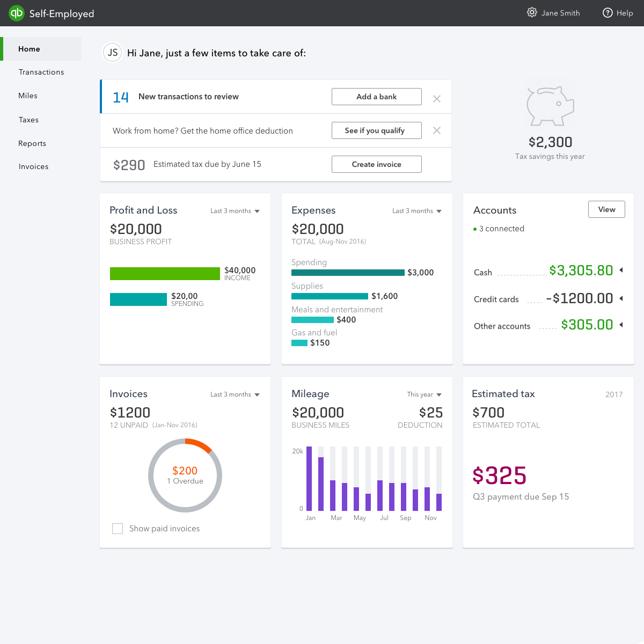Open Invoices in sidebar
644x644 pixels.
[x=33, y=166]
